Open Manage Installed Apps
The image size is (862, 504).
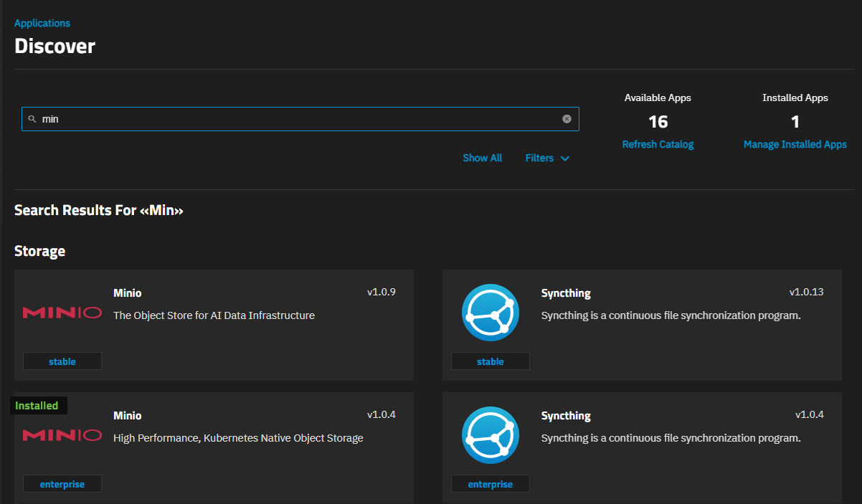pos(795,145)
